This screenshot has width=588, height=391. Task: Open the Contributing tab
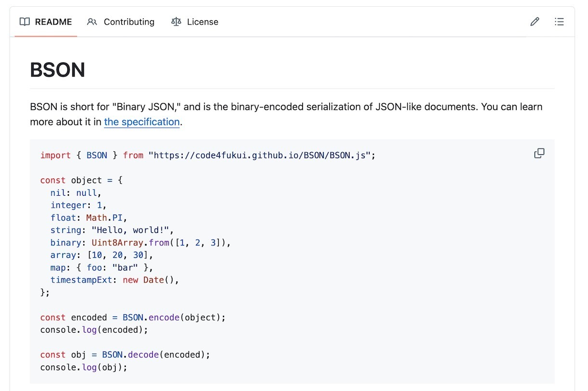(x=129, y=22)
